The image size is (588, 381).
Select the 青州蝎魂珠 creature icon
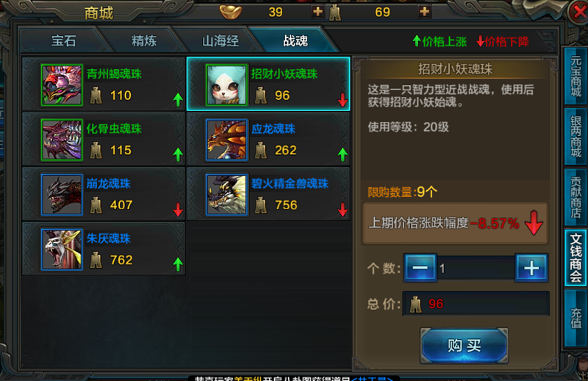(62, 85)
